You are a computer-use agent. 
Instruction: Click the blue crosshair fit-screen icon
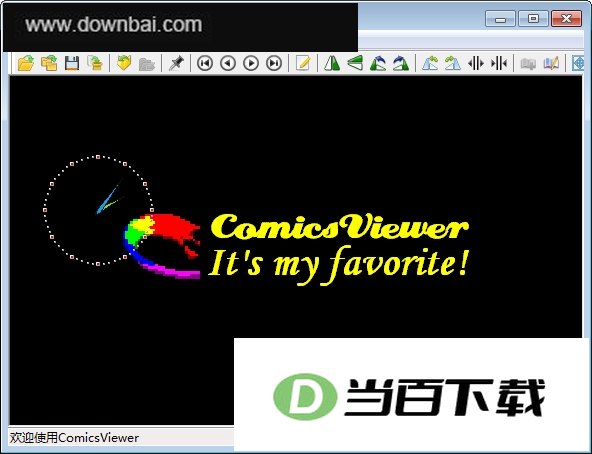[x=578, y=63]
